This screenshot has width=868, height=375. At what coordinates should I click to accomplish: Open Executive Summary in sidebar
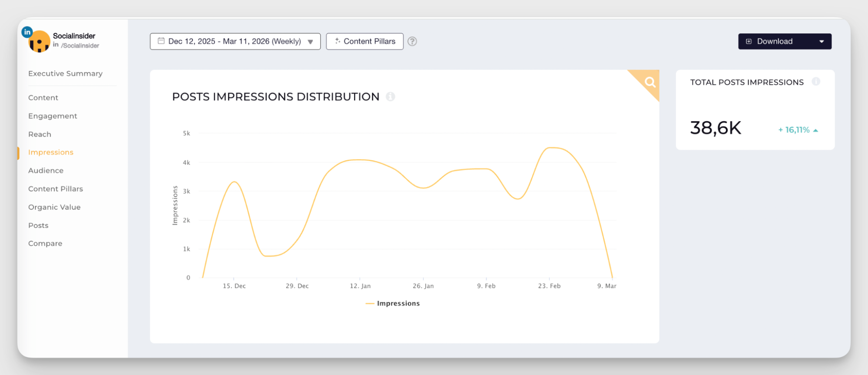(x=66, y=73)
